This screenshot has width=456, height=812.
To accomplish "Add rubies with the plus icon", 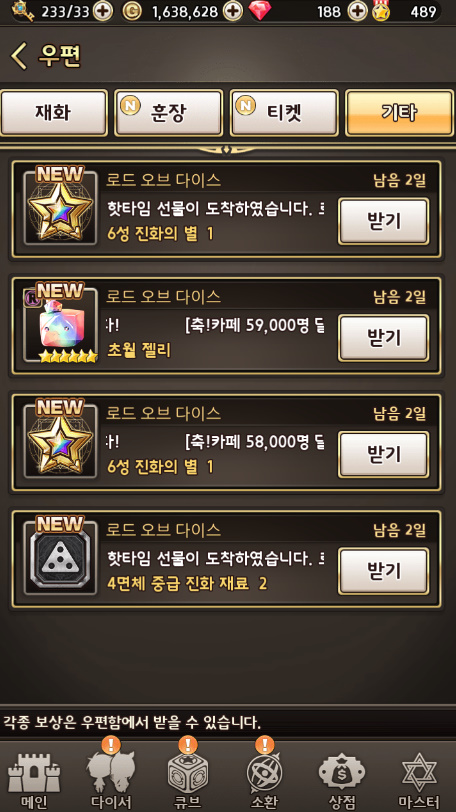I will click(357, 11).
